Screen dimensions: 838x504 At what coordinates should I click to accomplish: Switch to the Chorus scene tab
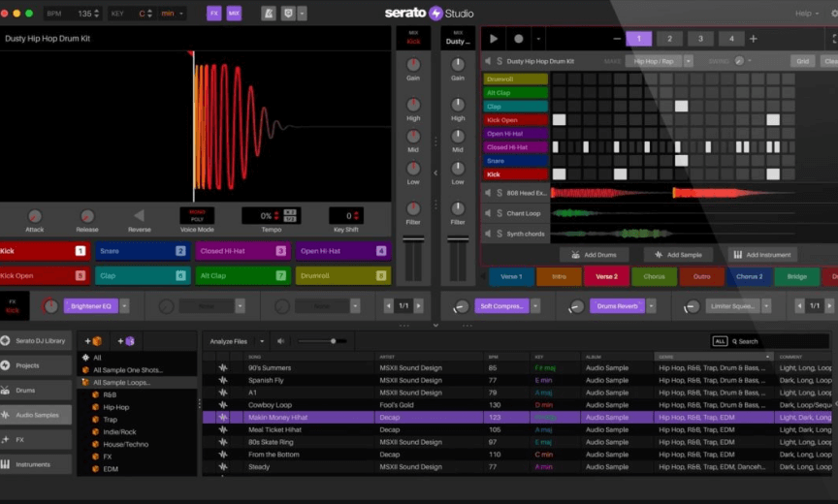tap(655, 276)
